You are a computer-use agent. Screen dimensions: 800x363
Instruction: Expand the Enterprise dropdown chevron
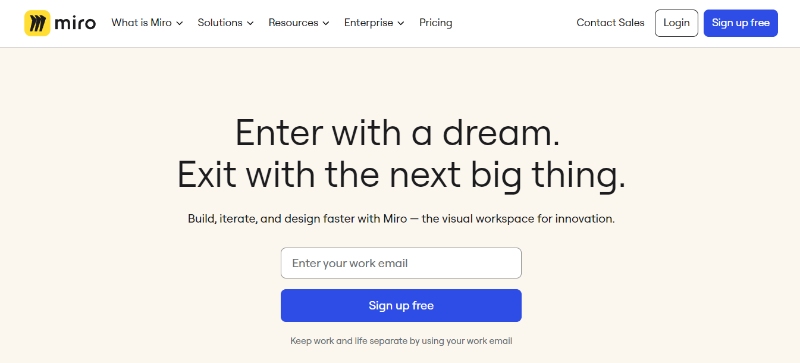(401, 23)
